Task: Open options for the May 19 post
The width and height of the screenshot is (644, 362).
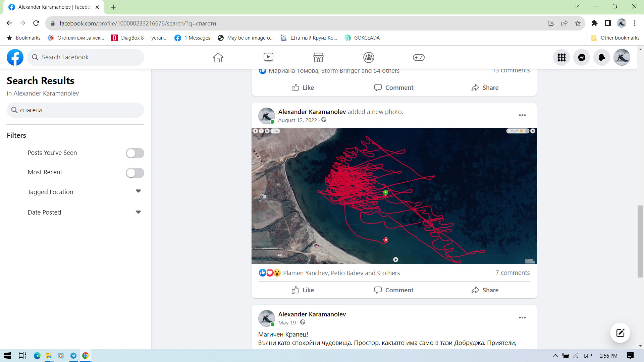Action: (522, 318)
